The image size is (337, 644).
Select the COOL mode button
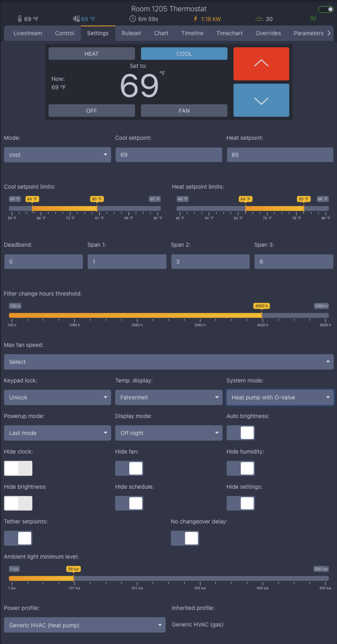[x=184, y=54]
